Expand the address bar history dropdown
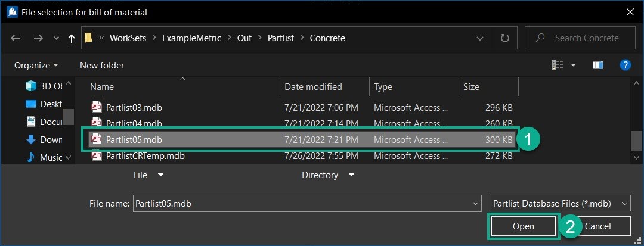 [480, 38]
